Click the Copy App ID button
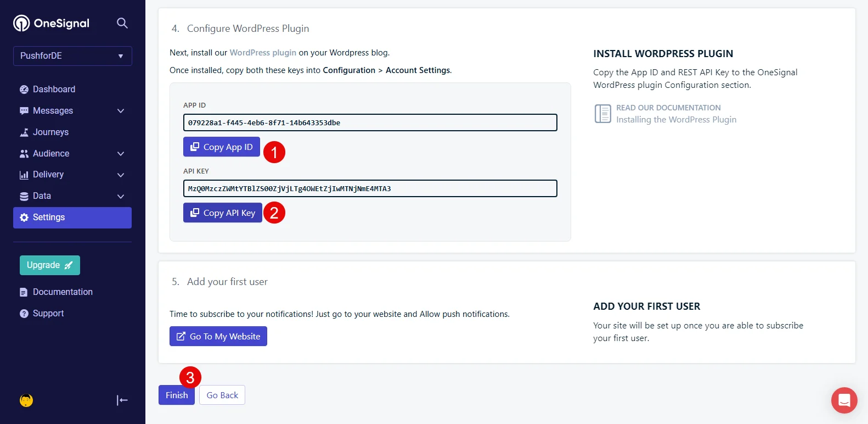The width and height of the screenshot is (868, 424). (x=222, y=147)
